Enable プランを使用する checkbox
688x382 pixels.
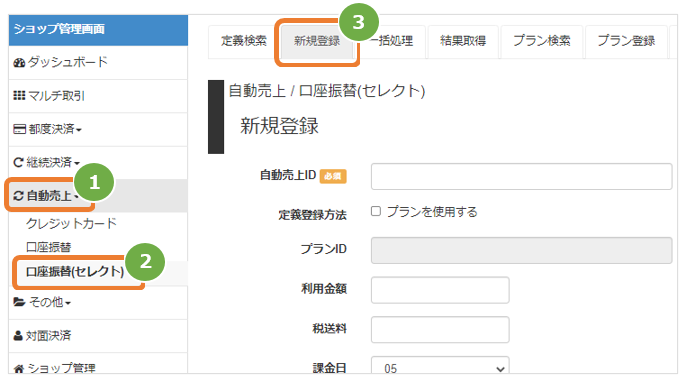[376, 211]
